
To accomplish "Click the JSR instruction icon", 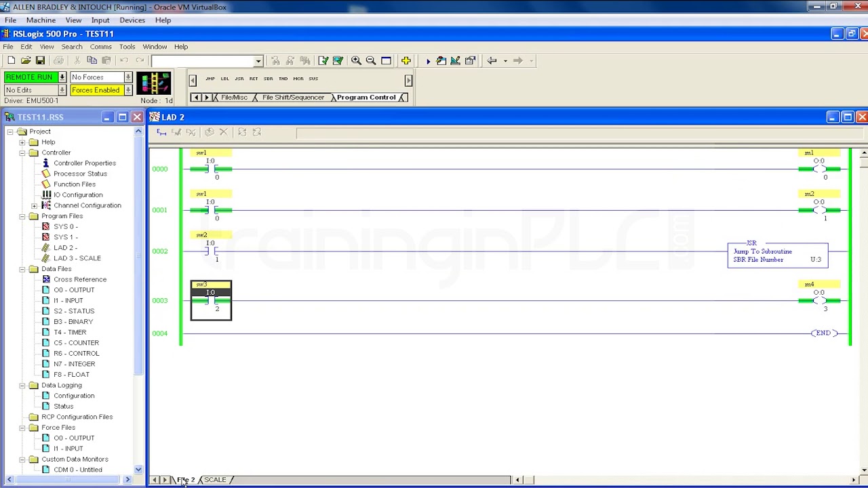I will coord(239,79).
